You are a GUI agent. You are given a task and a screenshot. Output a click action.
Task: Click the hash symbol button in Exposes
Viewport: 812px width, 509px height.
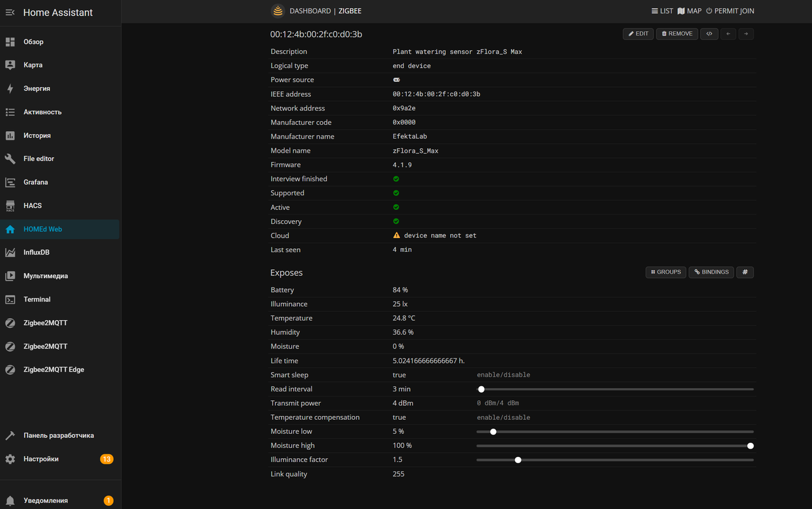coord(745,272)
